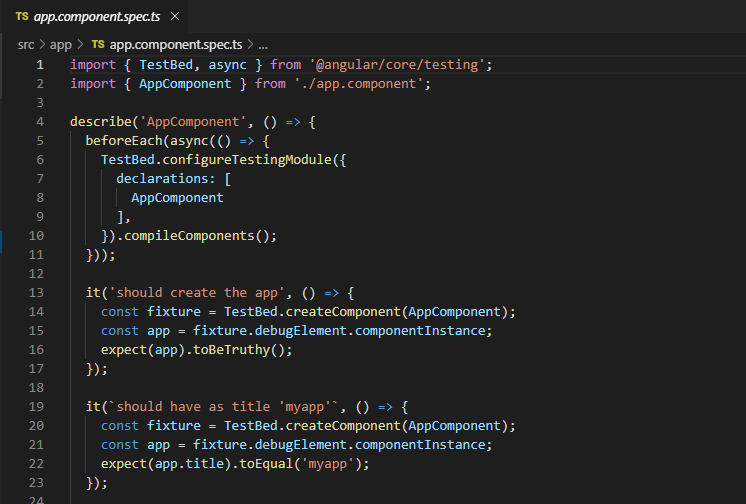The image size is (746, 504).
Task: Click 'debugElement' on line 21
Action: point(301,445)
